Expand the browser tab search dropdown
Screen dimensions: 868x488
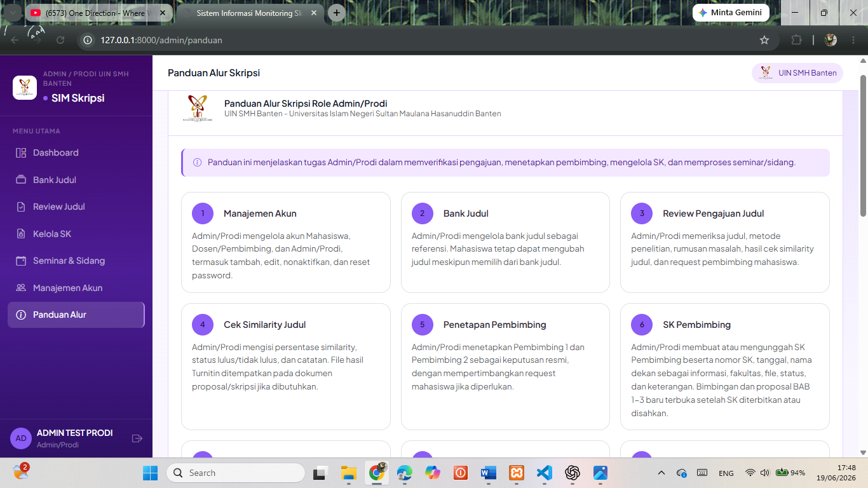tap(12, 13)
